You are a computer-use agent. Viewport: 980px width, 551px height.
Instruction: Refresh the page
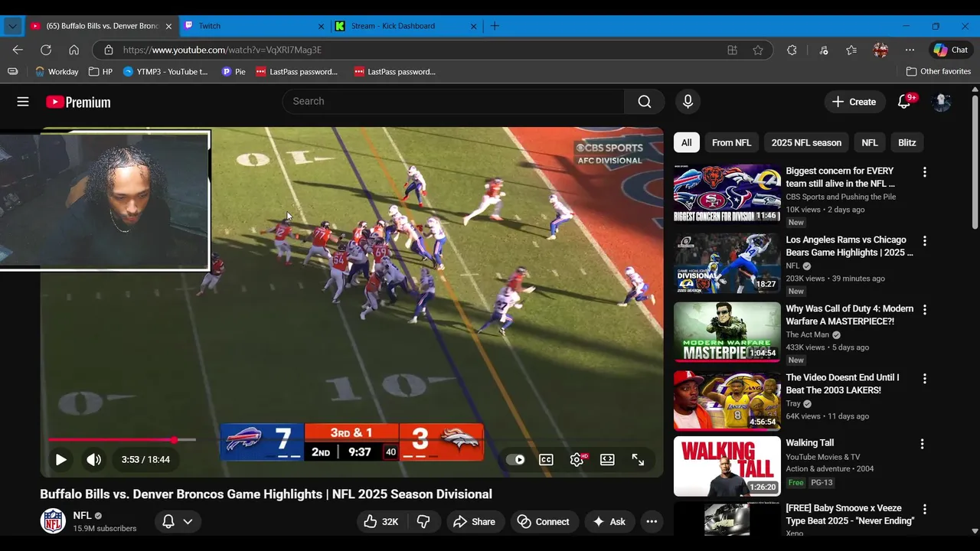pyautogui.click(x=46, y=50)
